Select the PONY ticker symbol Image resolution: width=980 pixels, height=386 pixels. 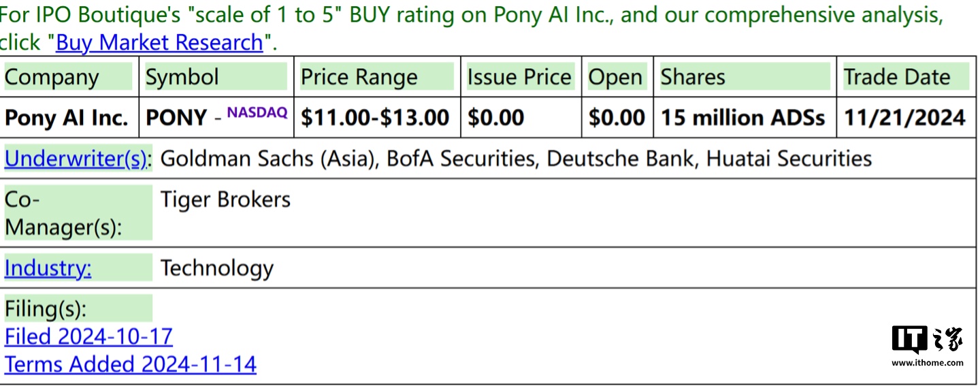[176, 118]
